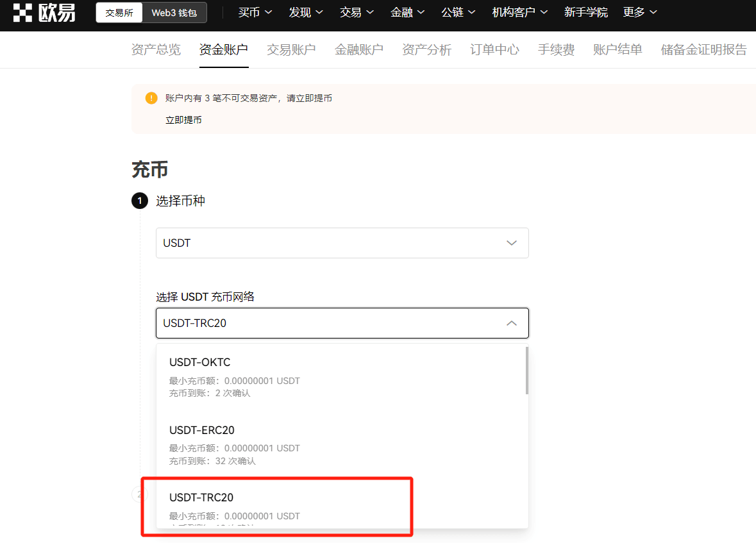Image resolution: width=756 pixels, height=543 pixels.
Task: Click the network list scrollbar
Action: point(526,371)
